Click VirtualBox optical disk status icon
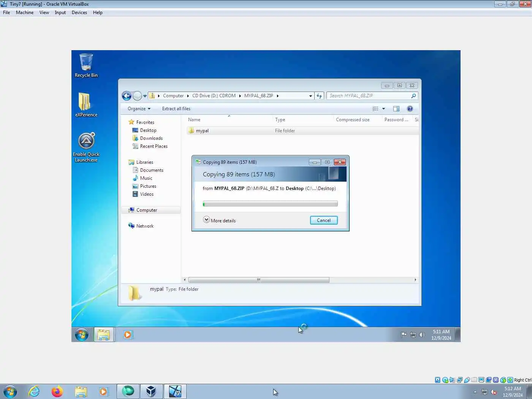532x399 pixels. pyautogui.click(x=445, y=380)
